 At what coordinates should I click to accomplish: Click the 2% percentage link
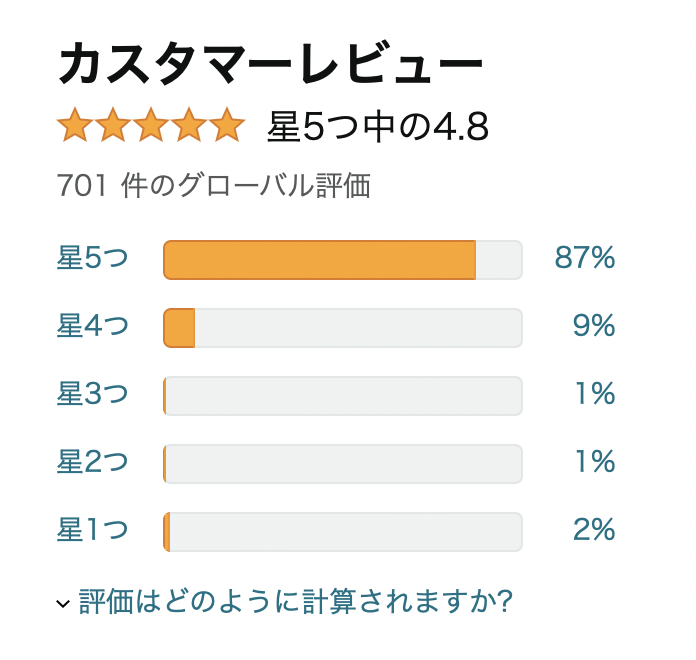pos(594,531)
